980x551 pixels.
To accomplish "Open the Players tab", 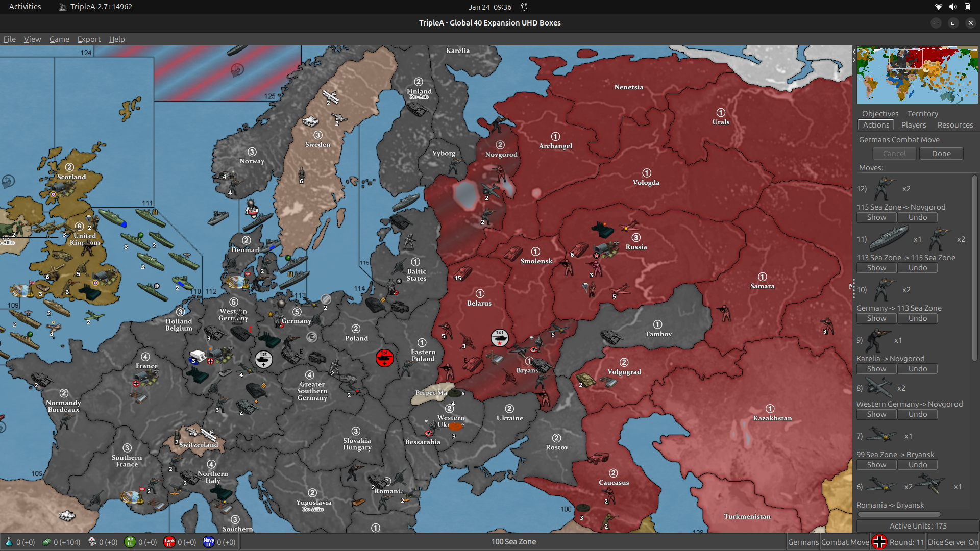I will click(913, 125).
